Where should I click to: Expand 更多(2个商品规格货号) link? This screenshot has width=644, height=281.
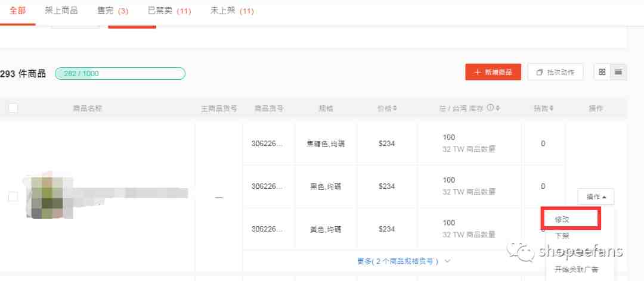[404, 261]
